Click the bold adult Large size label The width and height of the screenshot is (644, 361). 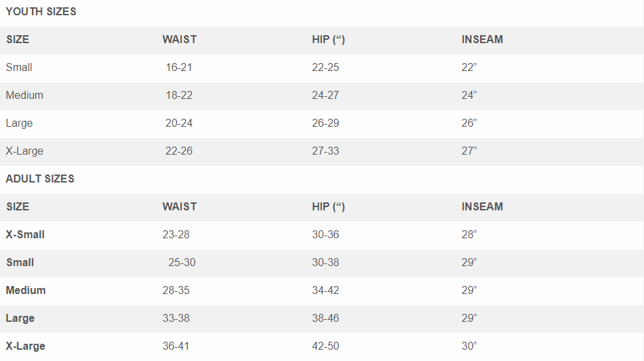[20, 318]
